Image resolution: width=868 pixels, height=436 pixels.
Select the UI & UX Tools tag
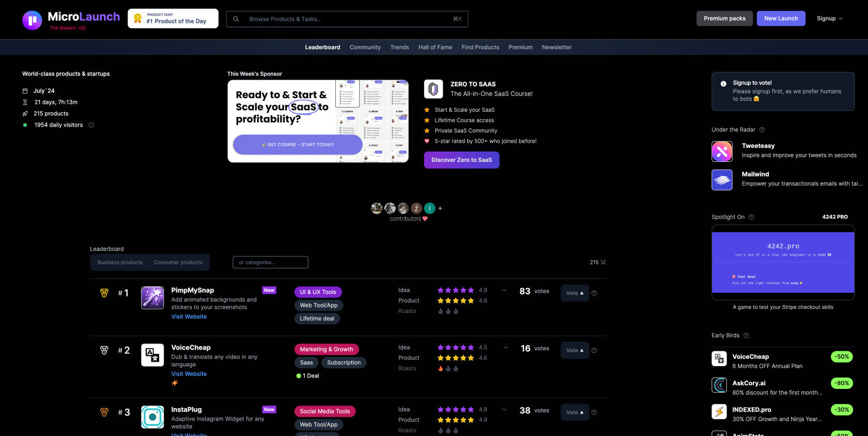tap(318, 292)
